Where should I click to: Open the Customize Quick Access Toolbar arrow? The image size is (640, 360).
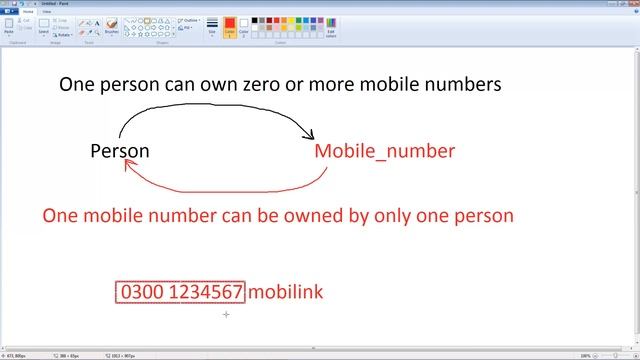pyautogui.click(x=35, y=4)
